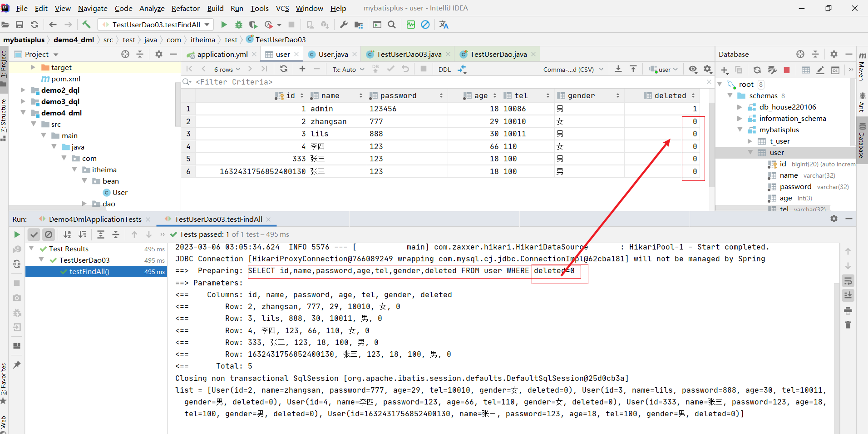Collapse the Test Results tree node
Screen dimensions: 868x434
click(31, 249)
